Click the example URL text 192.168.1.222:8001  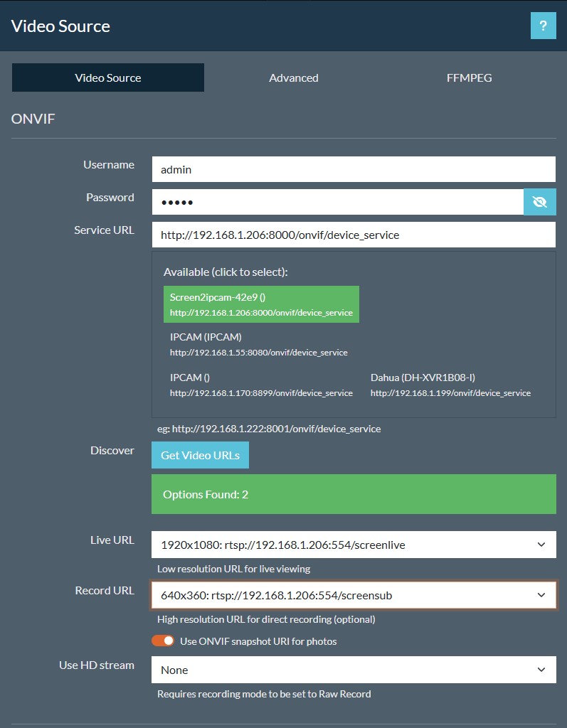[269, 429]
